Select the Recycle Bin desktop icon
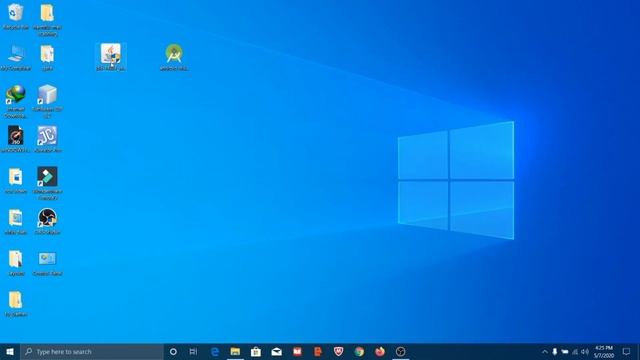Screen dimensions: 640x360 pyautogui.click(x=16, y=16)
